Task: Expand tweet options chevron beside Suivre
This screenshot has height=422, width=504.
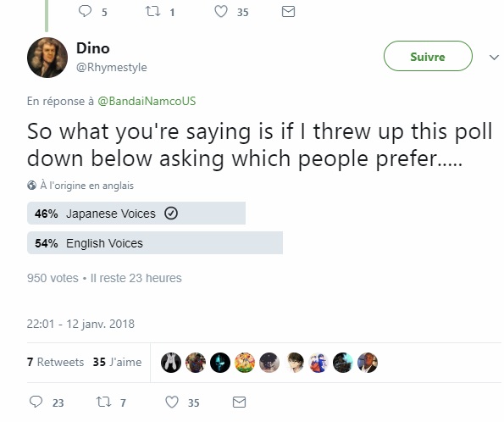Action: [x=494, y=58]
